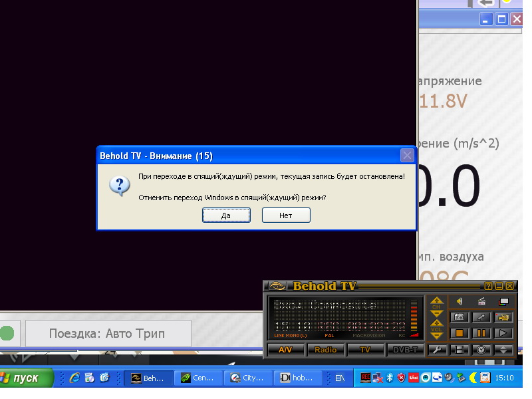This screenshot has height=399, width=532.
Task: Click the blue swirl tray icon beside it
Action: click(437, 378)
